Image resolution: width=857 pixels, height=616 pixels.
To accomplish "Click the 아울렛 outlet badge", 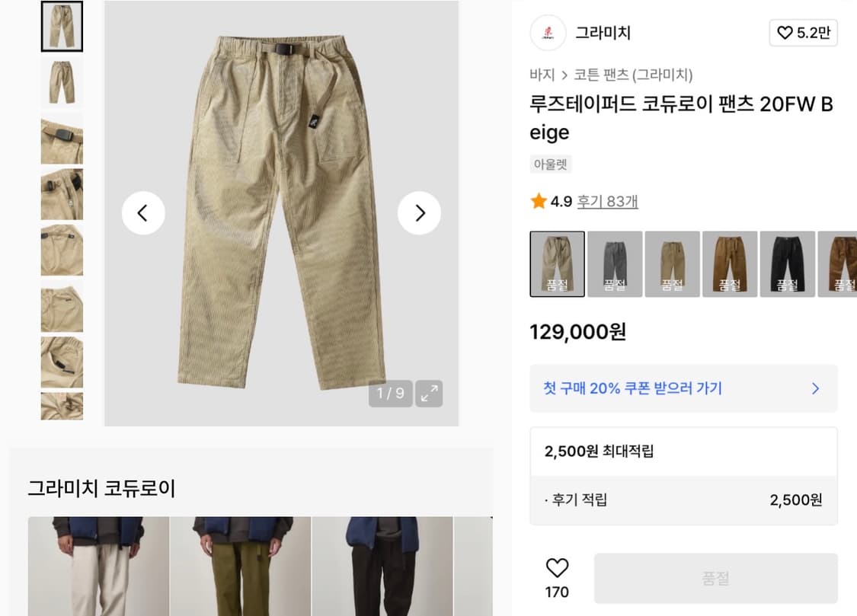I will coord(549,164).
